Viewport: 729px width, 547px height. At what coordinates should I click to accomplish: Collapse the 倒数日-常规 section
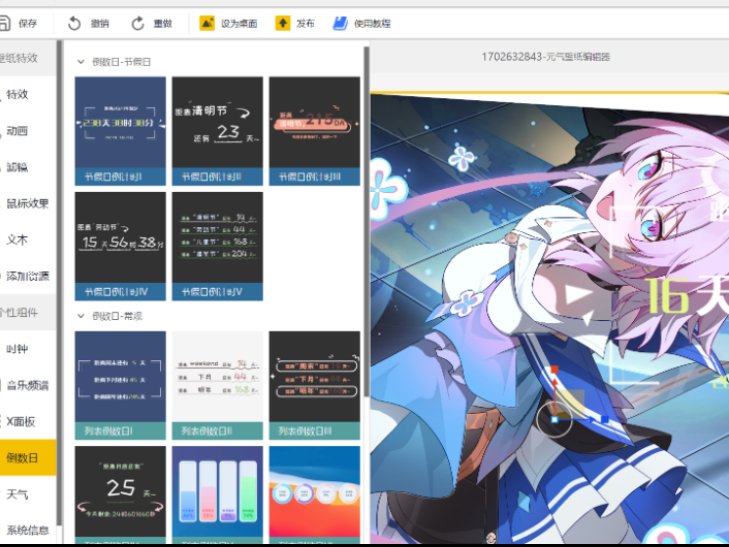point(81,316)
